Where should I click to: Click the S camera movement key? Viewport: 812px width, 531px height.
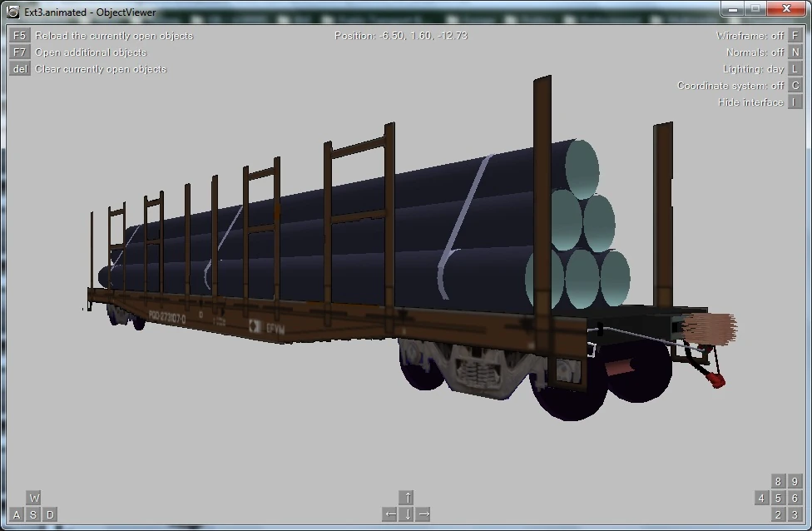[33, 514]
